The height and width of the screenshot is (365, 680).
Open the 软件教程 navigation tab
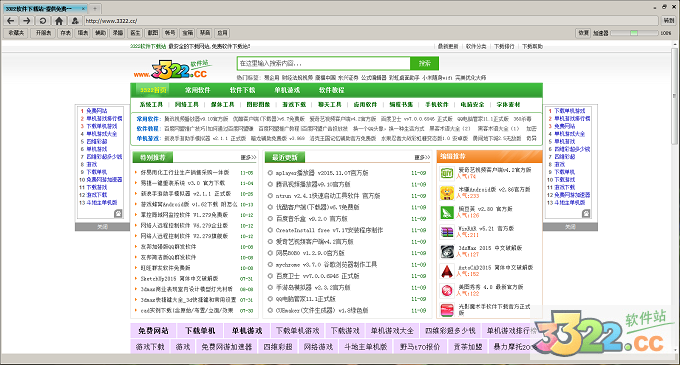pyautogui.click(x=331, y=90)
